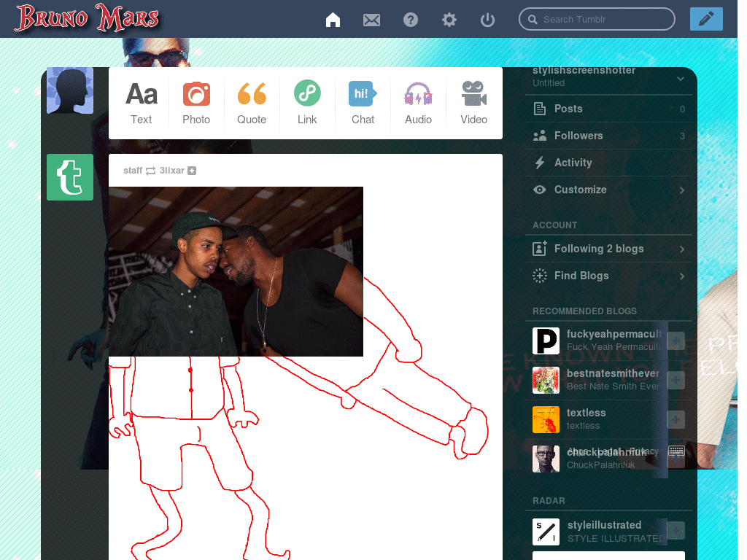Open Find Blogs
The width and height of the screenshot is (747, 560).
tap(609, 276)
